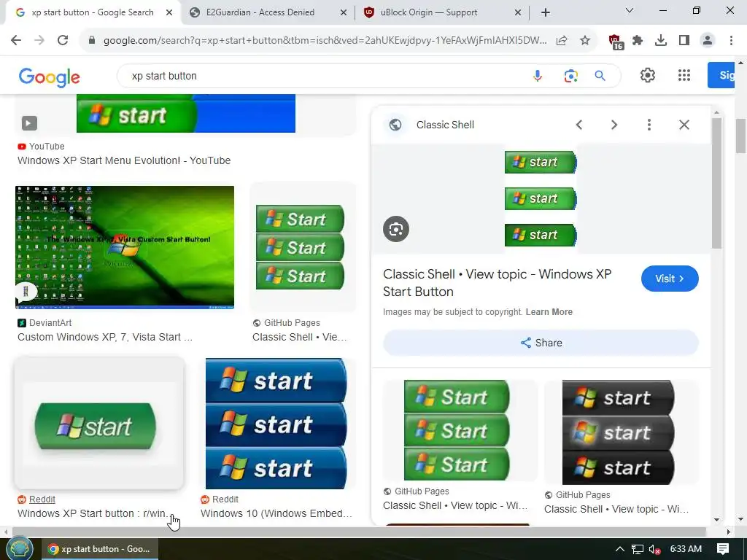This screenshot has height=560, width=747.
Task: Select the xp start button Google Search tab
Action: pyautogui.click(x=93, y=12)
